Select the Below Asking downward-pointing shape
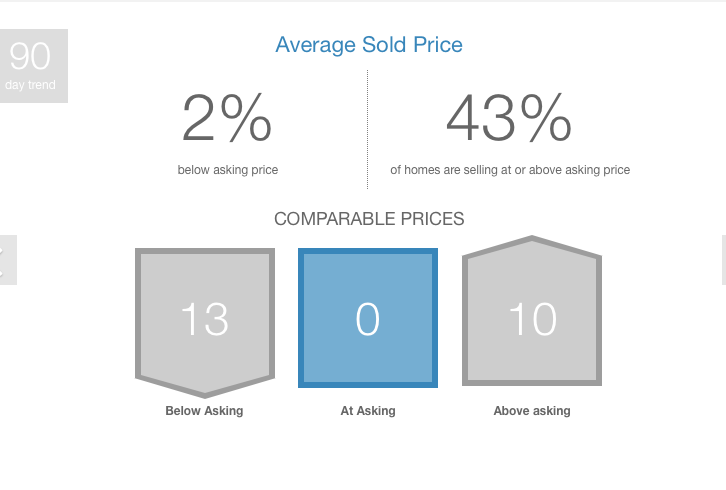726x490 pixels. pos(205,323)
